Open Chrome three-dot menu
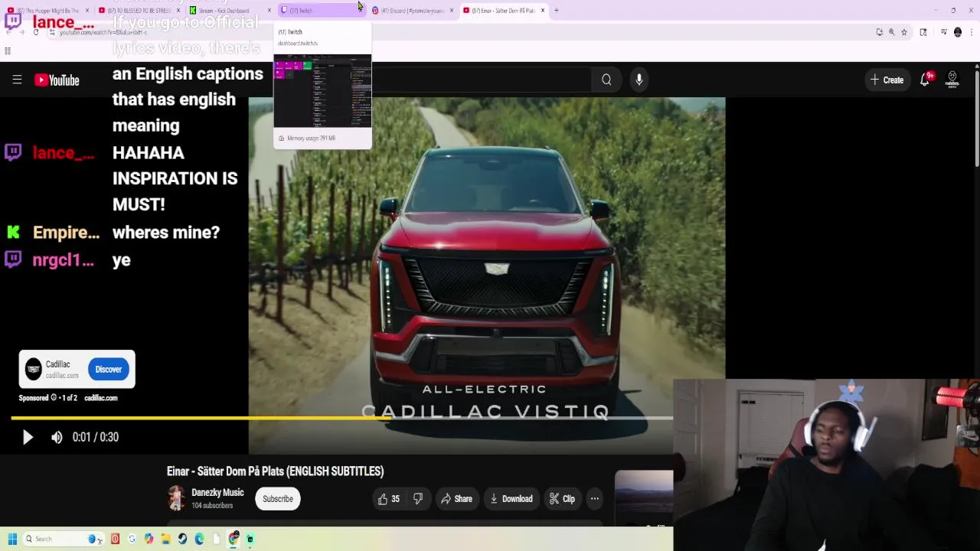 972,32
